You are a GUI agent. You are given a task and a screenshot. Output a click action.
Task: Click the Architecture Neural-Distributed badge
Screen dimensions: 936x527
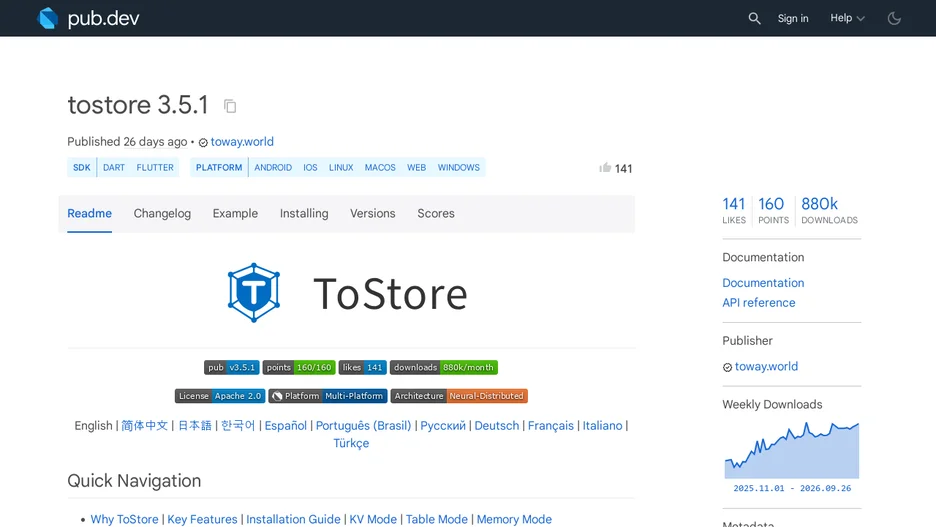[x=459, y=396]
